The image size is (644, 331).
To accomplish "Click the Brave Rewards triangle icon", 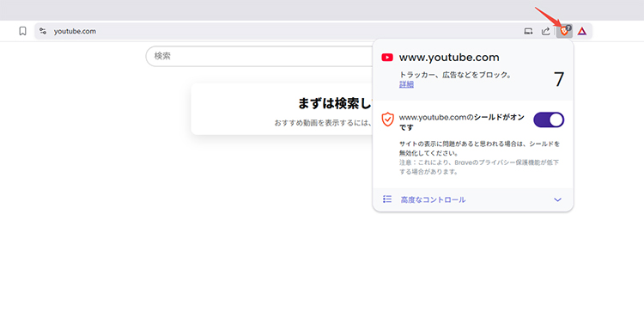I will point(582,31).
